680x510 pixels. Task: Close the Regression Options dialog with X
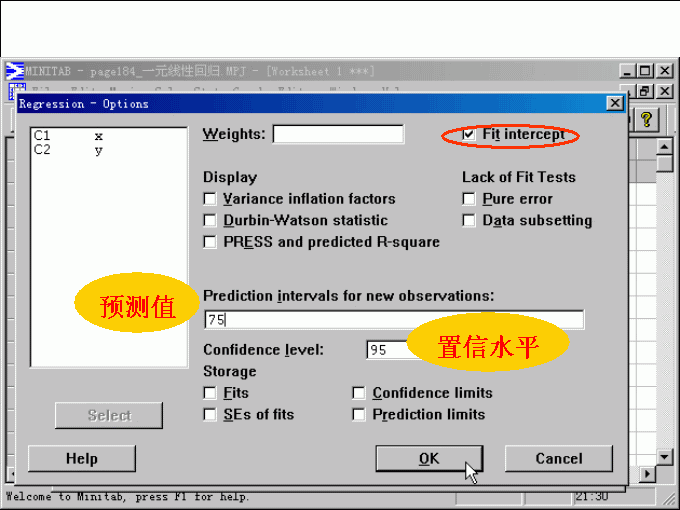click(x=615, y=103)
